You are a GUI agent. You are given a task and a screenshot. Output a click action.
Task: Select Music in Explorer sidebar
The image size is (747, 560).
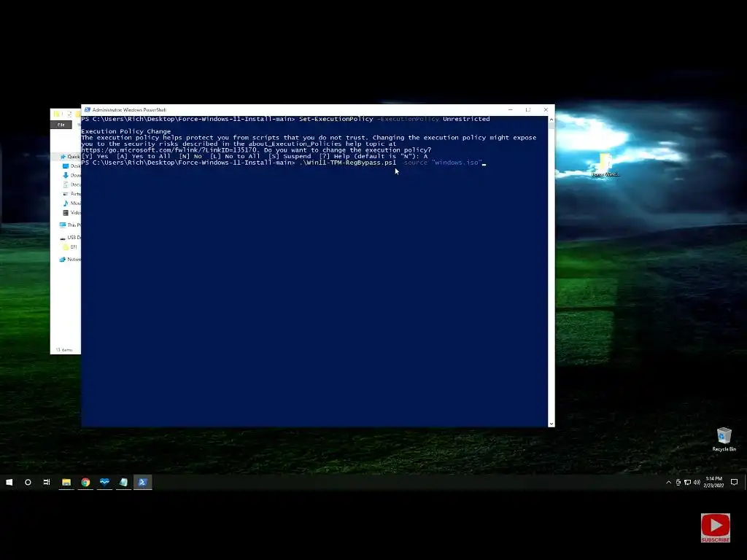[x=72, y=203]
